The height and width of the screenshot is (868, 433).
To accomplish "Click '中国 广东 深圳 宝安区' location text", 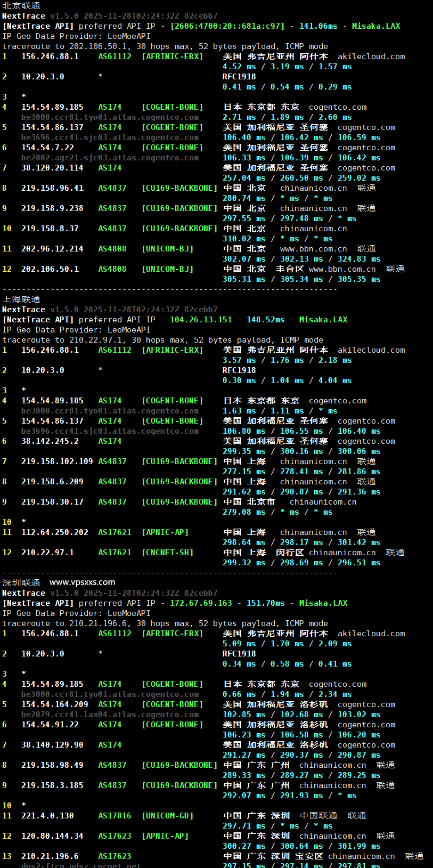I will (273, 856).
